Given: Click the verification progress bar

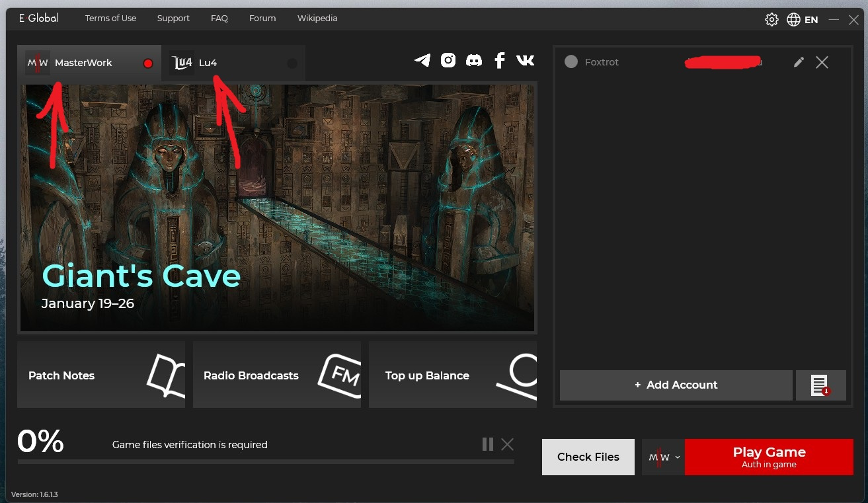Looking at the screenshot, I should coord(265,461).
